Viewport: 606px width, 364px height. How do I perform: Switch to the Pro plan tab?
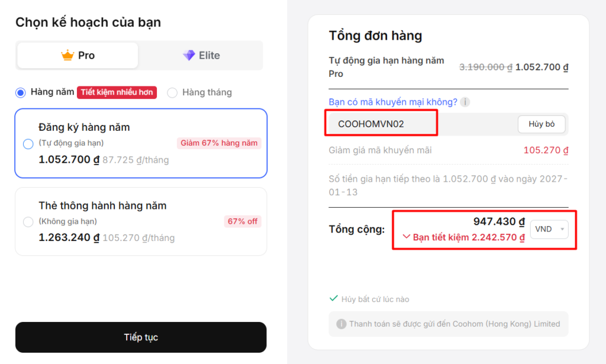pos(78,56)
